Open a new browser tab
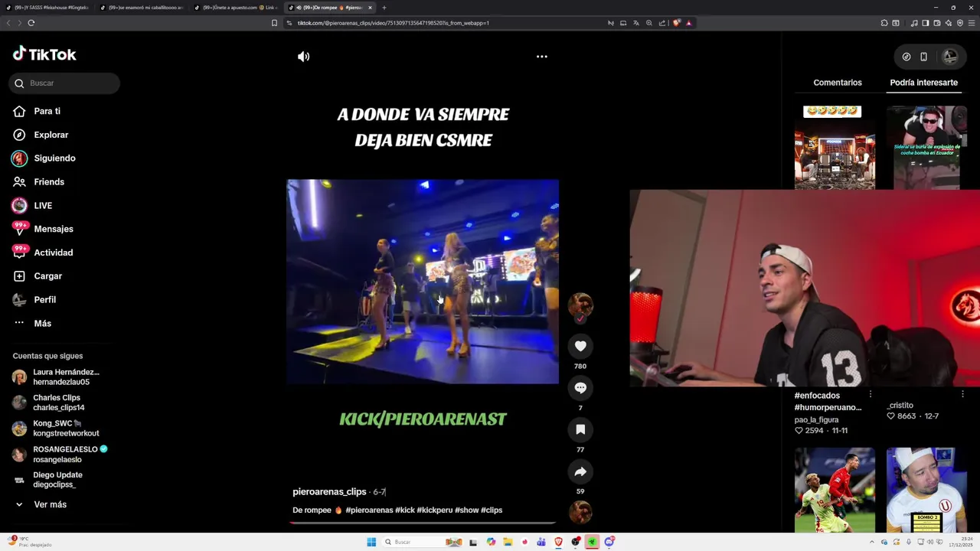 point(384,8)
